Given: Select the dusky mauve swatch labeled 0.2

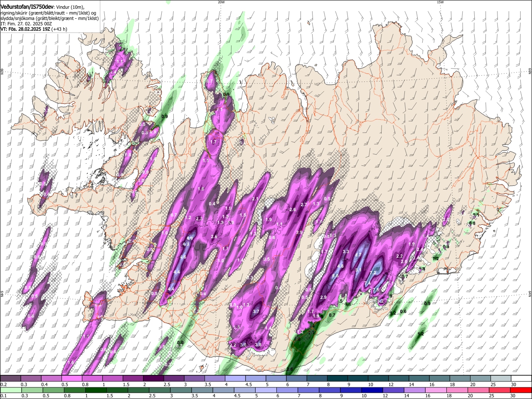Looking at the screenshot, I should (x=11, y=379).
